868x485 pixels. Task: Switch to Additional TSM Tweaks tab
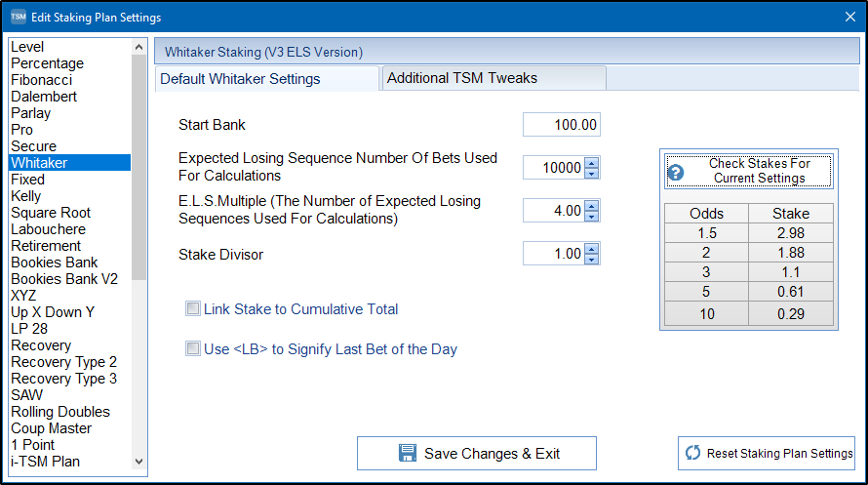(462, 78)
